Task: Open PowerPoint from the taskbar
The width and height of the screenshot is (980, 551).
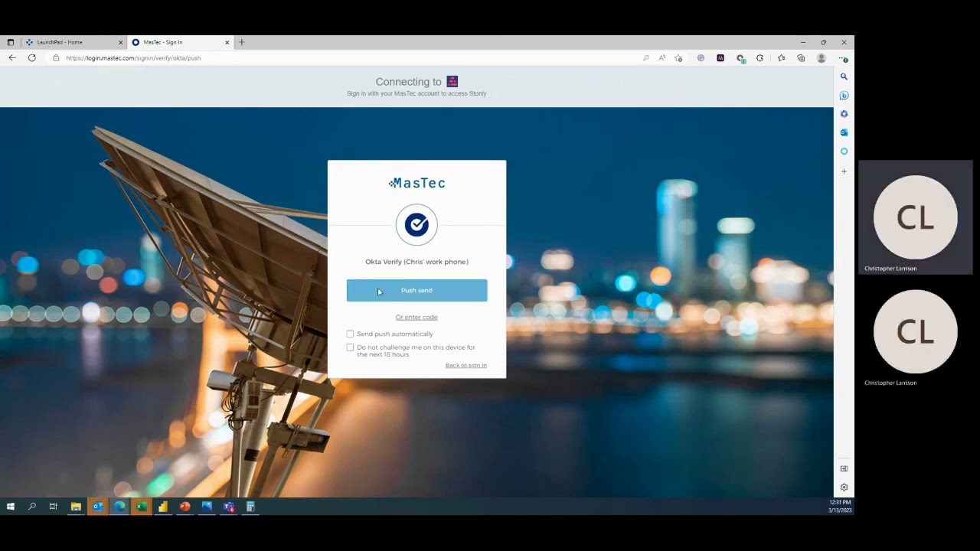Action: pos(185,507)
